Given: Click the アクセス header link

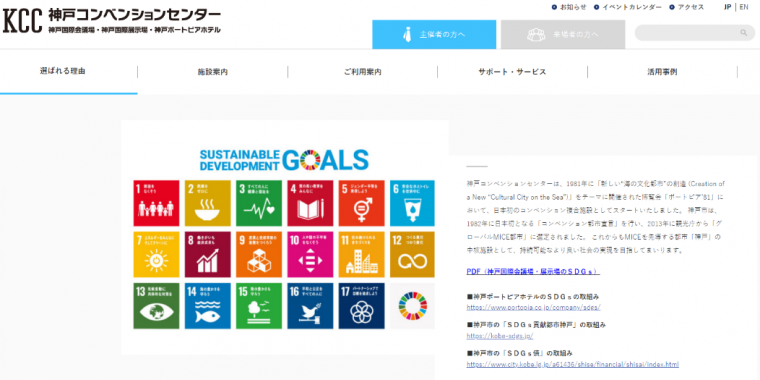Looking at the screenshot, I should pyautogui.click(x=686, y=7).
